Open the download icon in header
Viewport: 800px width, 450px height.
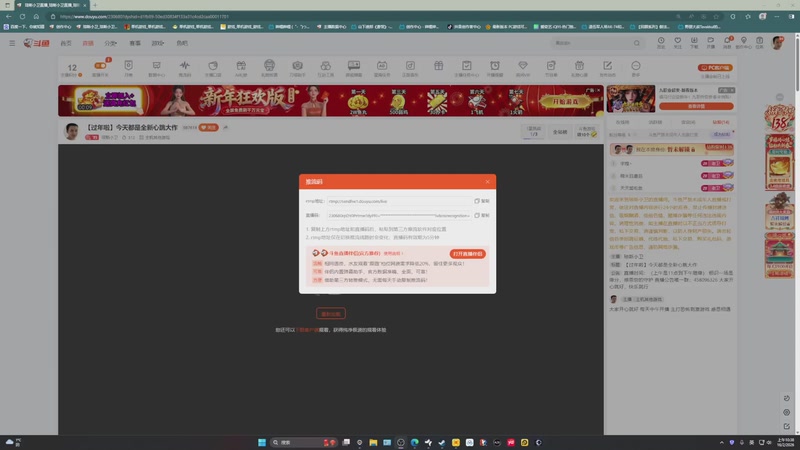point(694,42)
